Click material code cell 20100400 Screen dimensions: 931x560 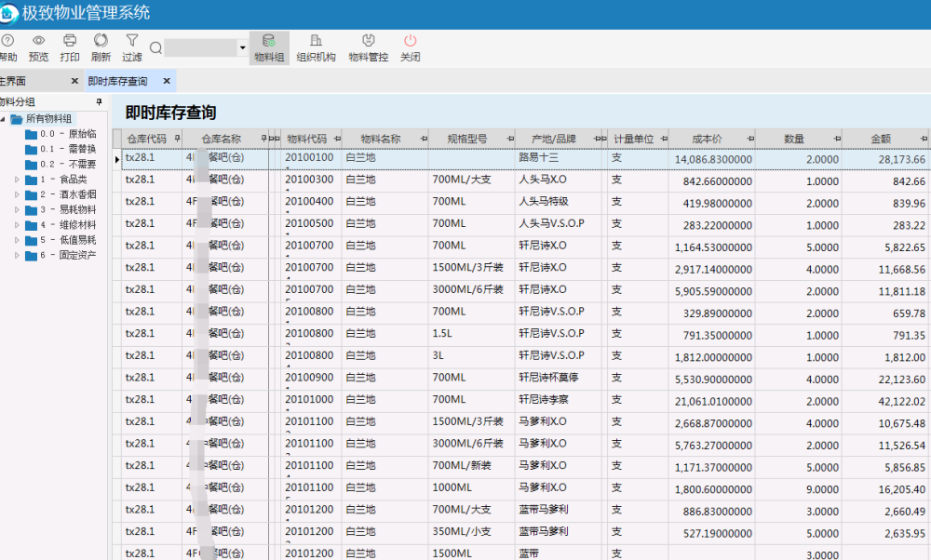point(309,202)
